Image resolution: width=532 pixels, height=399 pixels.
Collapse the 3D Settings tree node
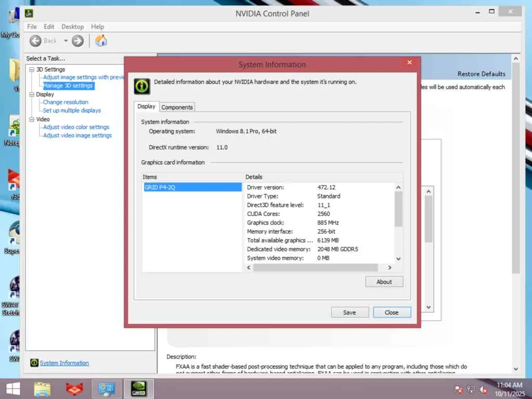[32, 69]
